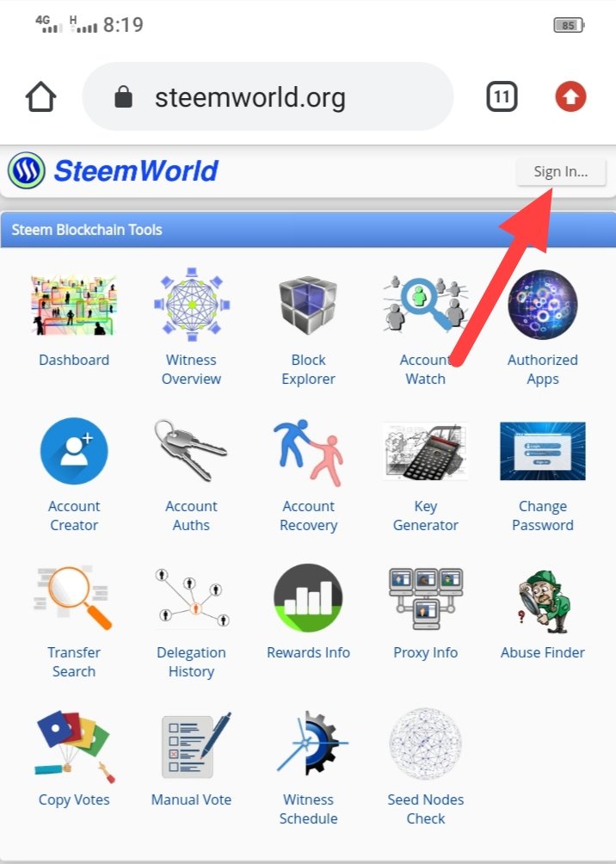This screenshot has height=864, width=616.
Task: Click the Delegation History text link
Action: tap(191, 662)
